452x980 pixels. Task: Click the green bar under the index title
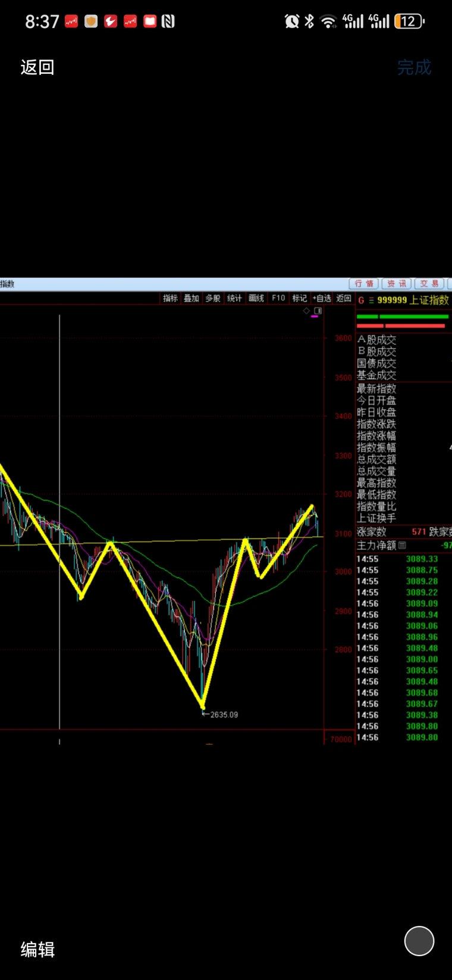coord(402,317)
